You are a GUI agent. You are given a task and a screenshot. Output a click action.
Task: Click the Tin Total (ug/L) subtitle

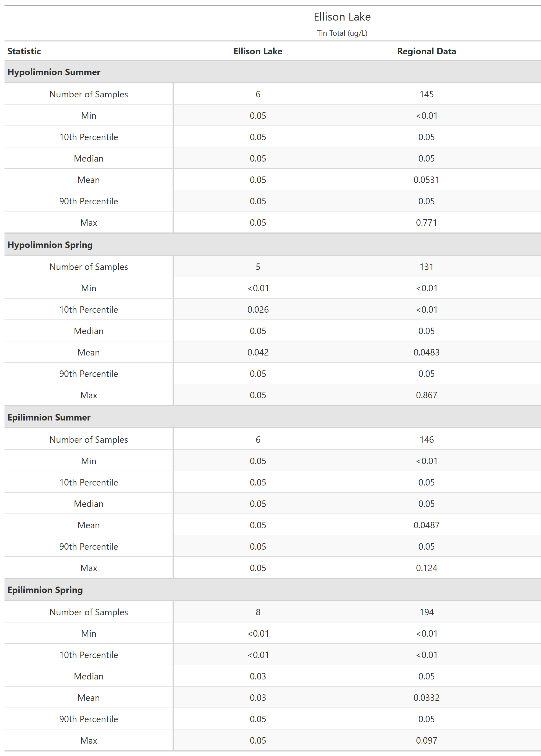click(x=342, y=33)
